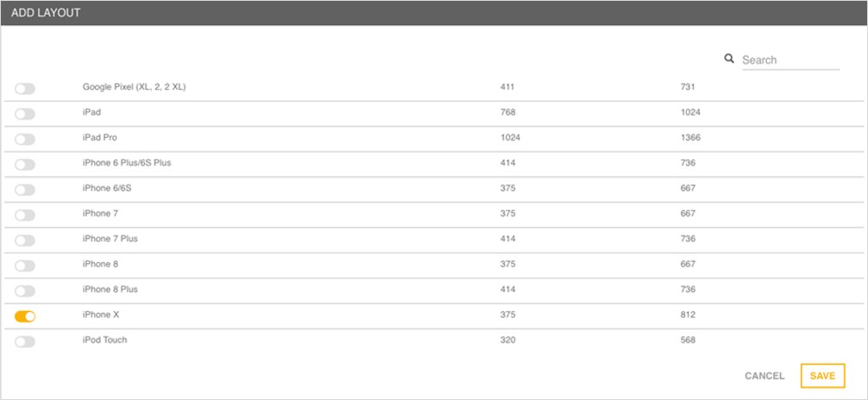Toggle the iPhone 8 switch on

point(25,266)
